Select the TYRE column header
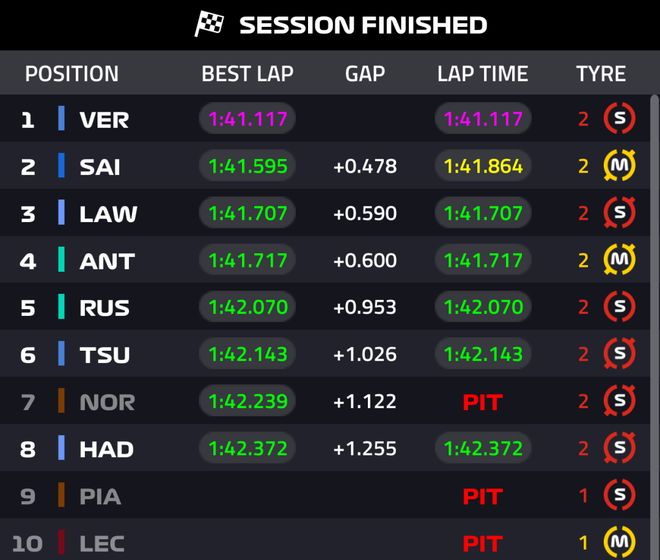The width and height of the screenshot is (660, 560). [x=601, y=74]
